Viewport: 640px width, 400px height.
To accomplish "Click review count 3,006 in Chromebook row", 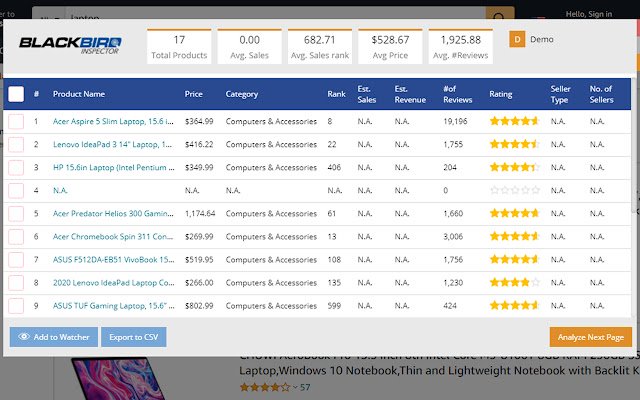I will click(x=453, y=237).
